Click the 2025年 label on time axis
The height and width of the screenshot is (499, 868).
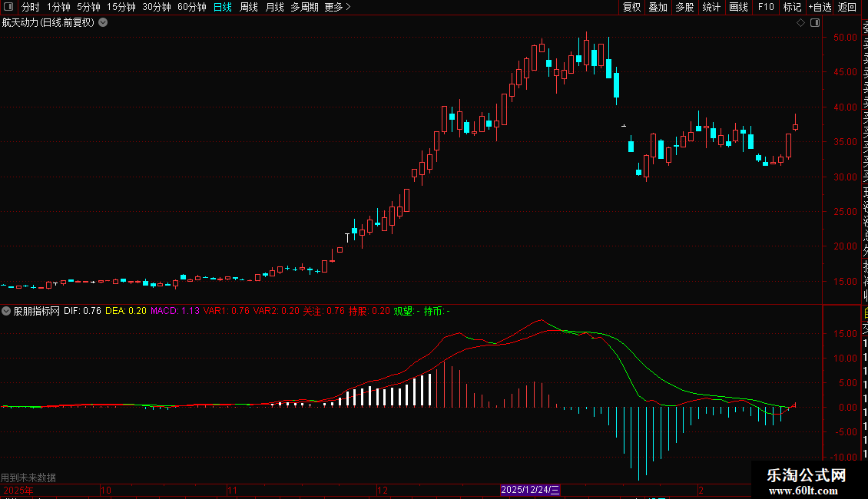coord(18,490)
